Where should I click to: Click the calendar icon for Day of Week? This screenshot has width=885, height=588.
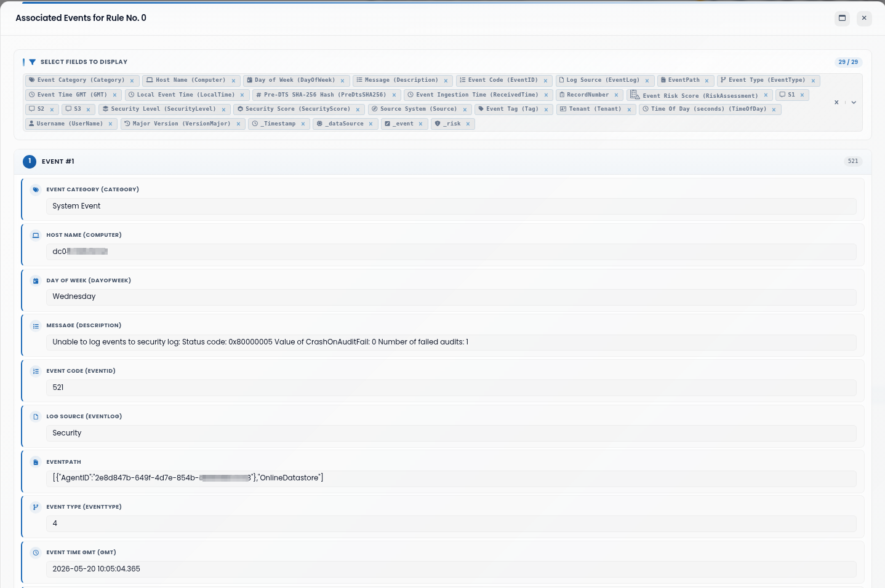pos(36,281)
